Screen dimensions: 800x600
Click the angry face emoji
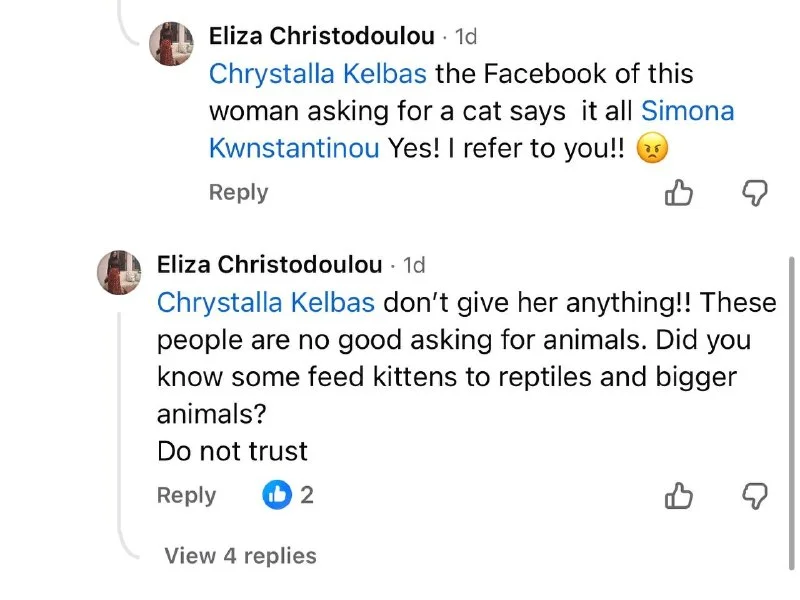pyautogui.click(x=652, y=149)
